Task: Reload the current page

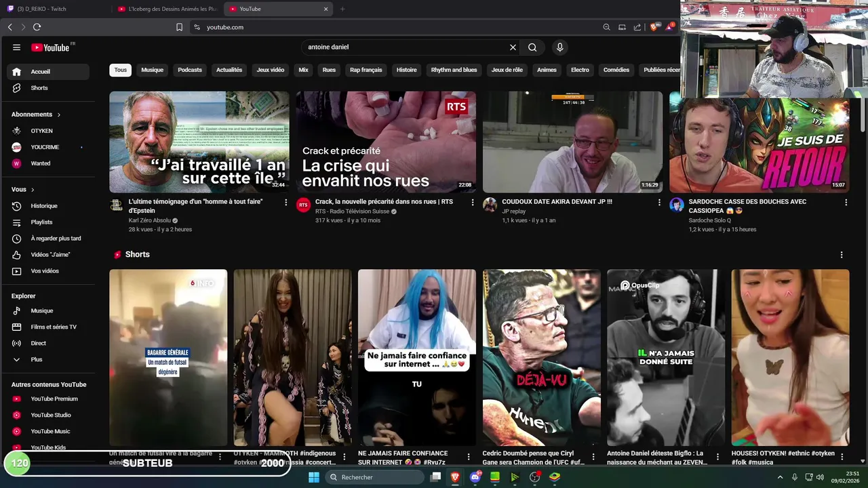Action: click(x=37, y=27)
